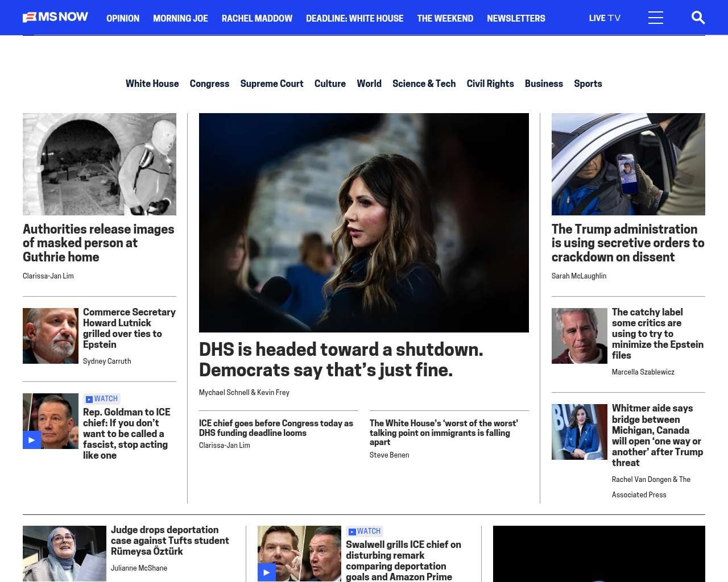
Task: View author Julianne McShane's page
Action: (139, 568)
